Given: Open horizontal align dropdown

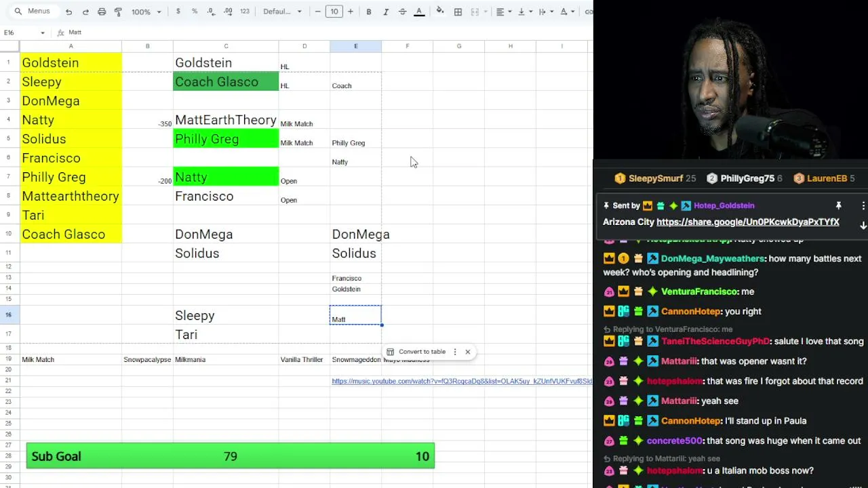Looking at the screenshot, I should click(x=502, y=12).
